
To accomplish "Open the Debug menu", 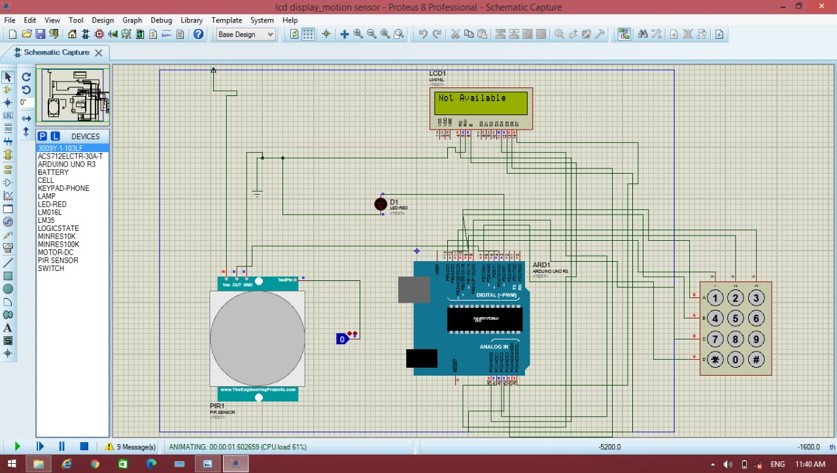I will [x=161, y=20].
